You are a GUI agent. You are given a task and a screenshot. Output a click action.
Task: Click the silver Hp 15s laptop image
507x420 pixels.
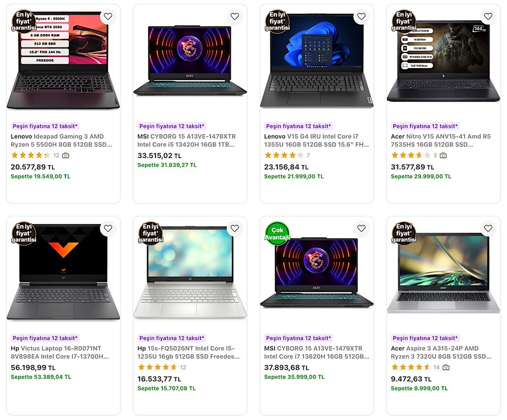pyautogui.click(x=190, y=272)
